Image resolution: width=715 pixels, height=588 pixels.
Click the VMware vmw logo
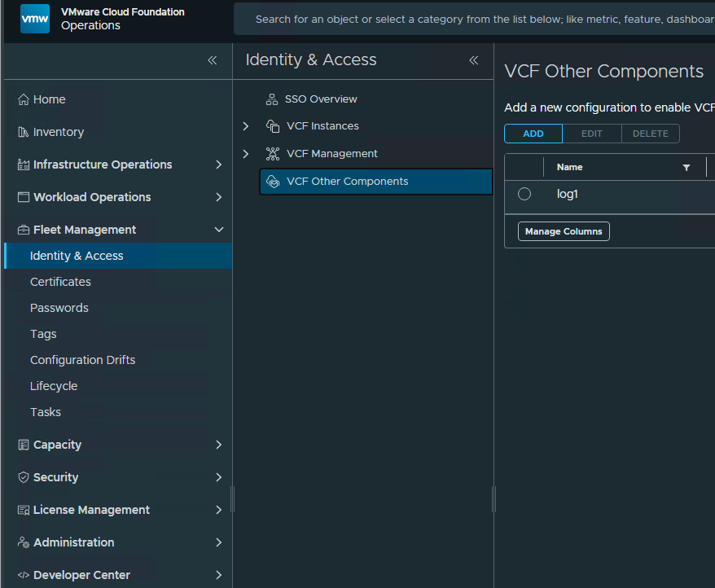click(x=35, y=19)
